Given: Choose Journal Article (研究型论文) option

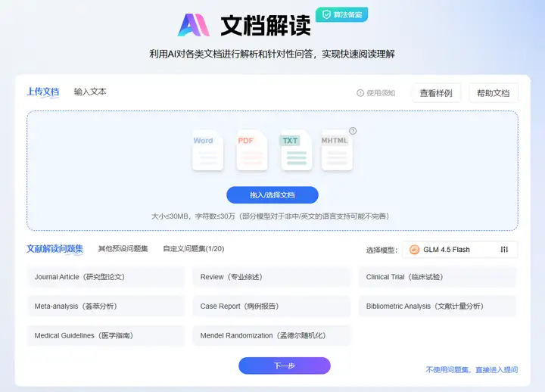Looking at the screenshot, I should [106, 277].
